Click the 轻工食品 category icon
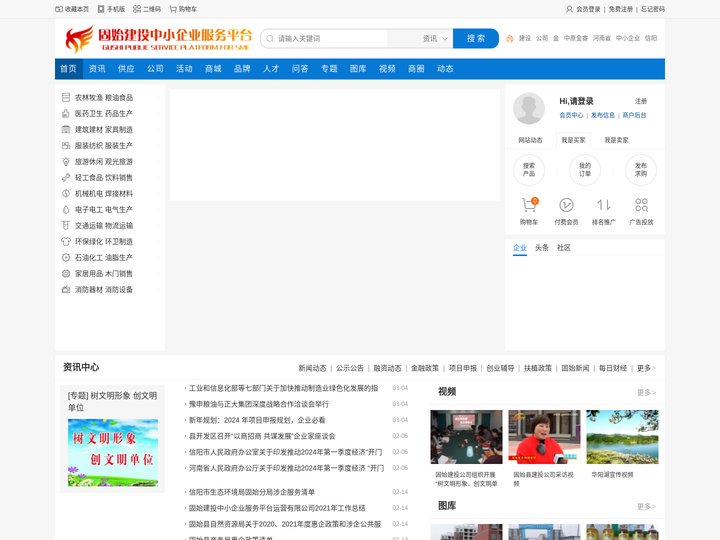 tap(66, 177)
